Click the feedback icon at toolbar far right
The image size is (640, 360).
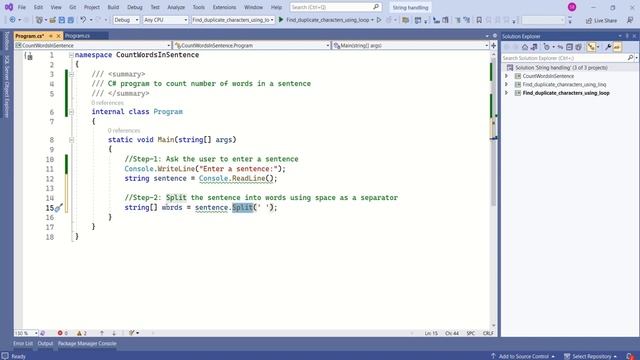(630, 20)
